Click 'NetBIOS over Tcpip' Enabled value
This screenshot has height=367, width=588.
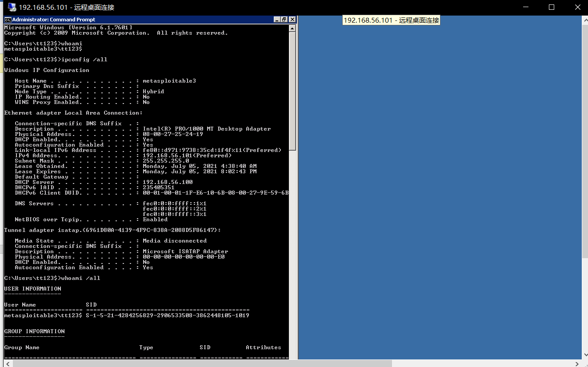[x=155, y=219]
